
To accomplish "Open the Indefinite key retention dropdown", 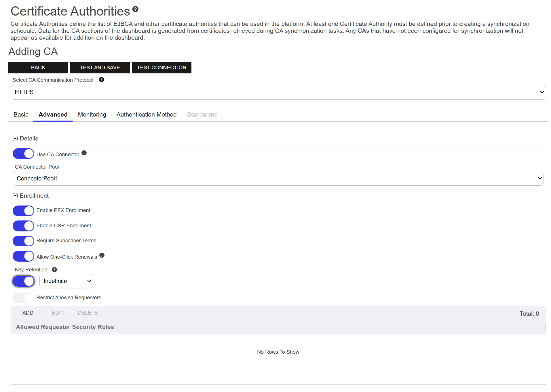I will pyautogui.click(x=66, y=281).
